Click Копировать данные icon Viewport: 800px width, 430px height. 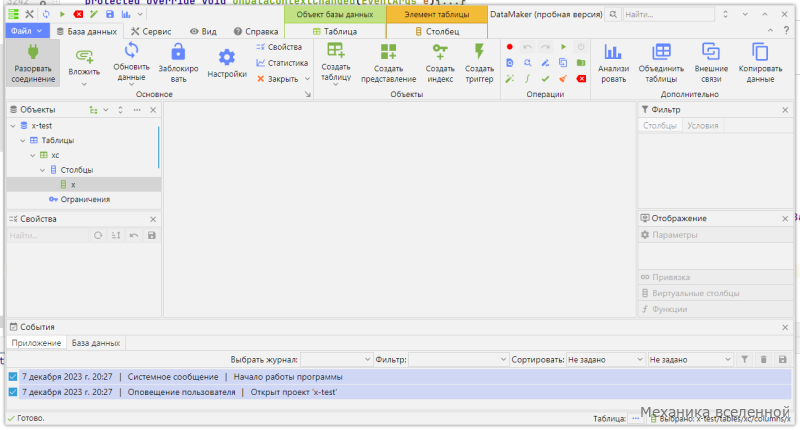point(760,53)
